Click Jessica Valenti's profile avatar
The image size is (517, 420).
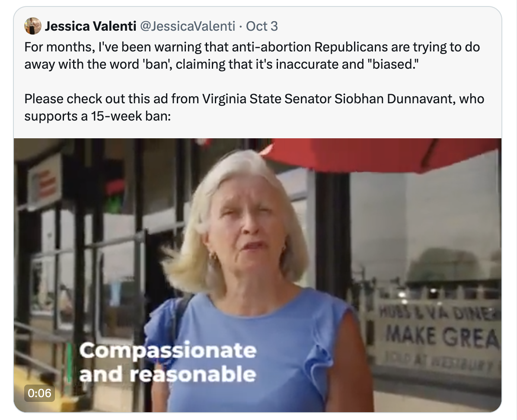click(32, 26)
